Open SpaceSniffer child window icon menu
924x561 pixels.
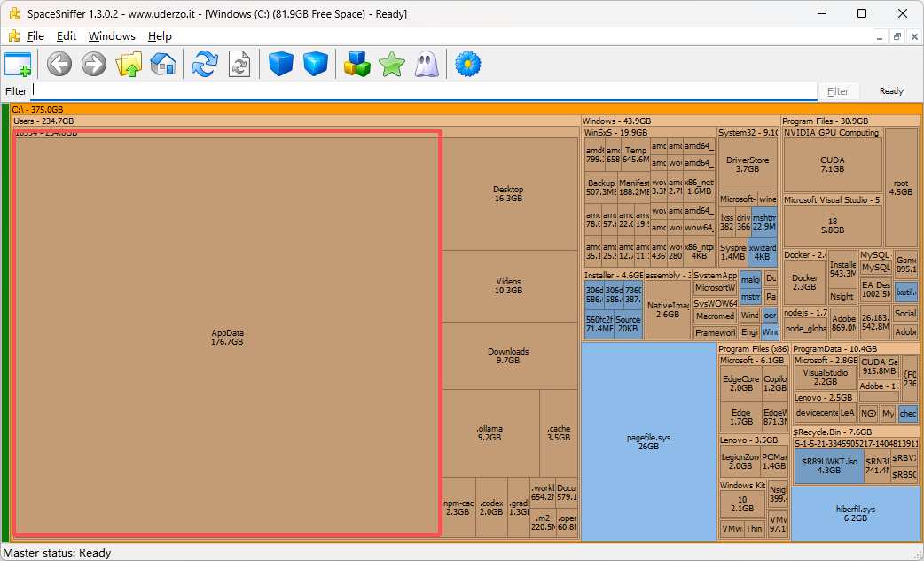tap(13, 36)
